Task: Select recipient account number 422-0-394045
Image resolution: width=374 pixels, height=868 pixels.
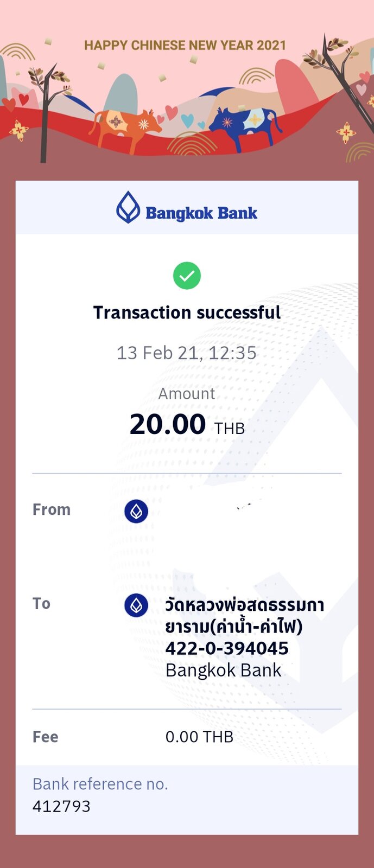Action: (x=227, y=648)
